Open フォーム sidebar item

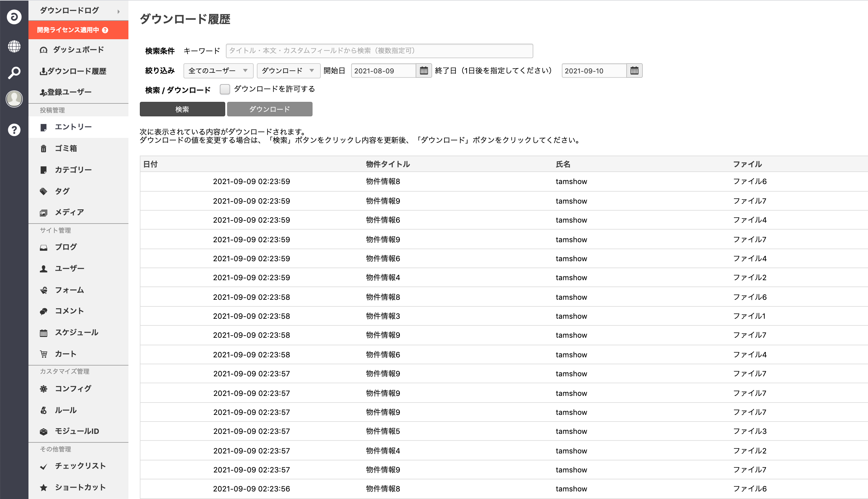coord(78,290)
